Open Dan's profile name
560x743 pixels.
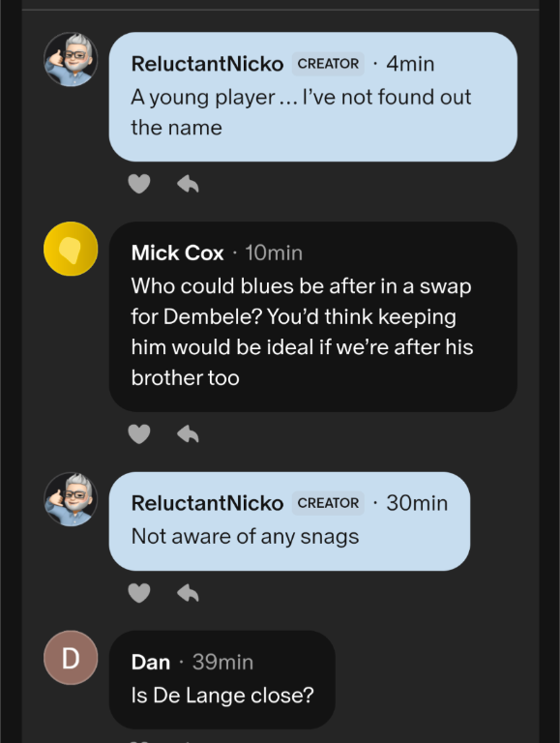tap(151, 663)
